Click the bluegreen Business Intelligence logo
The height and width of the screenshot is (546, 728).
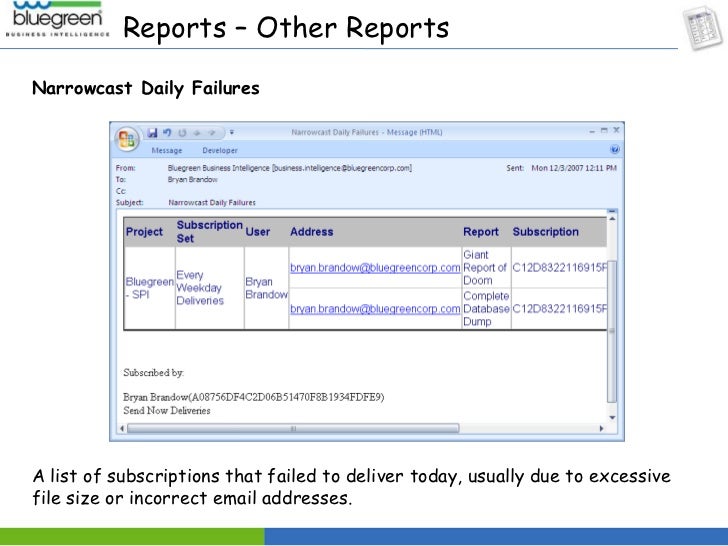57,20
